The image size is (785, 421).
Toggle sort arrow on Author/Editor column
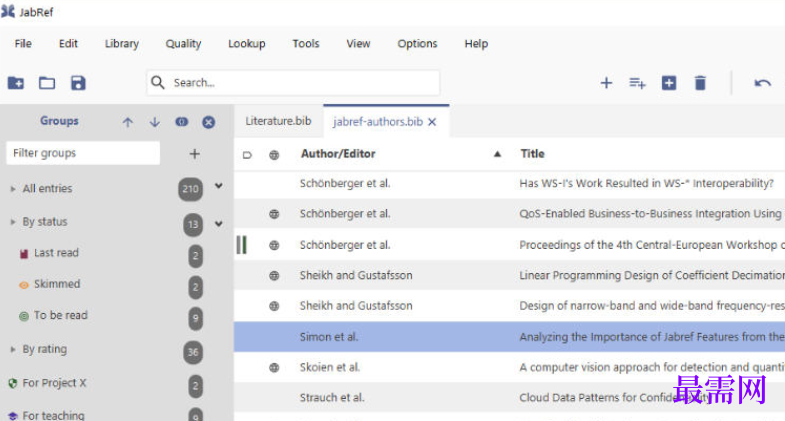point(497,154)
